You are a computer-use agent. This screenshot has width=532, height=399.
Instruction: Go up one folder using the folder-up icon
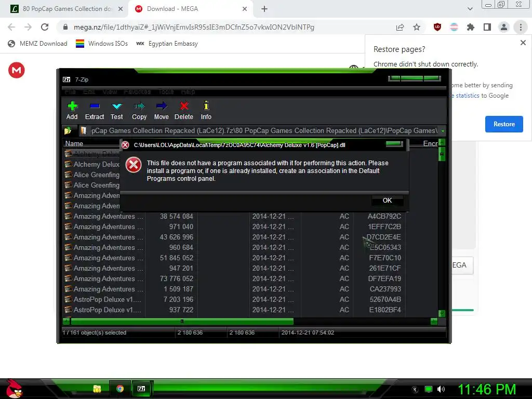[68, 130]
